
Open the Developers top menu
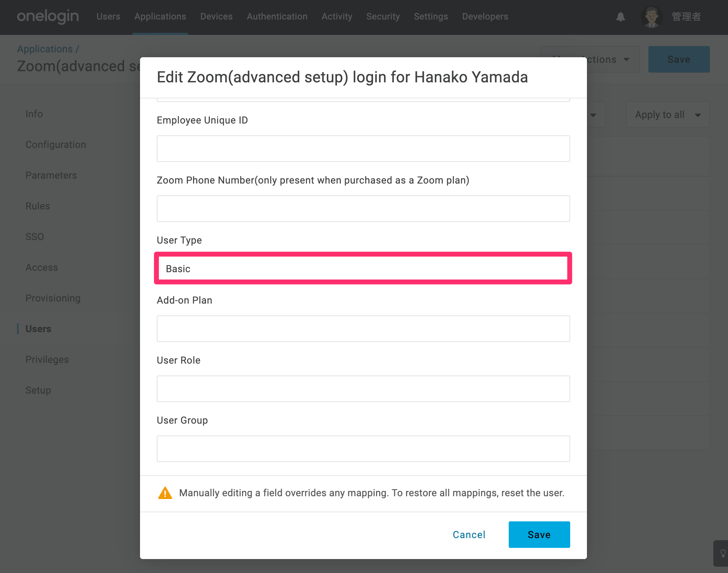coord(485,16)
